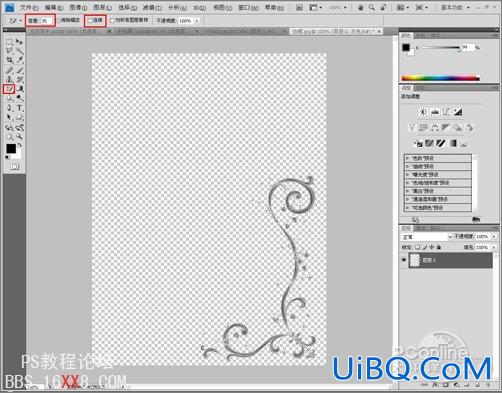The height and width of the screenshot is (393, 502).
Task: Select the Pen tool
Action: [9, 108]
